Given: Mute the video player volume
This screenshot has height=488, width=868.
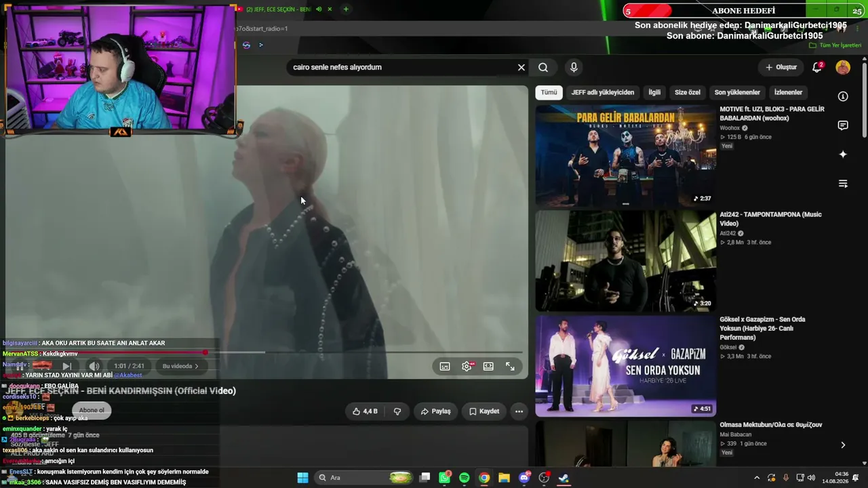Looking at the screenshot, I should [94, 366].
